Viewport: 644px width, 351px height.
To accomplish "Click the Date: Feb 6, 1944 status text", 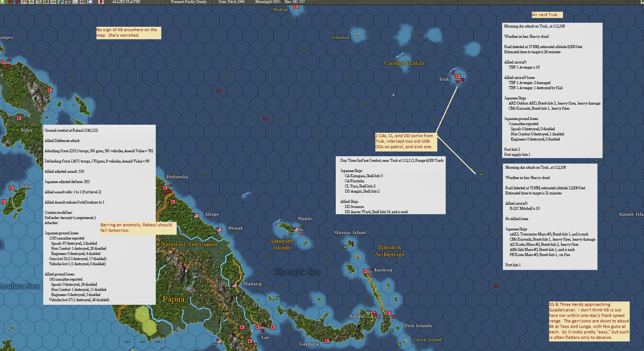I will point(231,2).
